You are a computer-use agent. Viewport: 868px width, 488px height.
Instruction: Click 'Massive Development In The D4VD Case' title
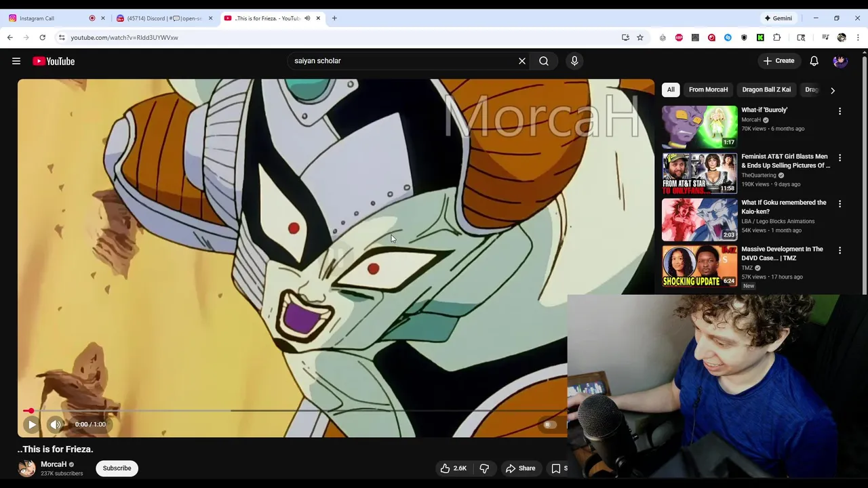[782, 253]
